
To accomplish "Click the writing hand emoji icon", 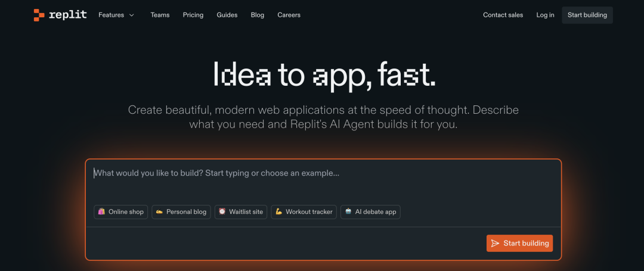I will pyautogui.click(x=159, y=211).
